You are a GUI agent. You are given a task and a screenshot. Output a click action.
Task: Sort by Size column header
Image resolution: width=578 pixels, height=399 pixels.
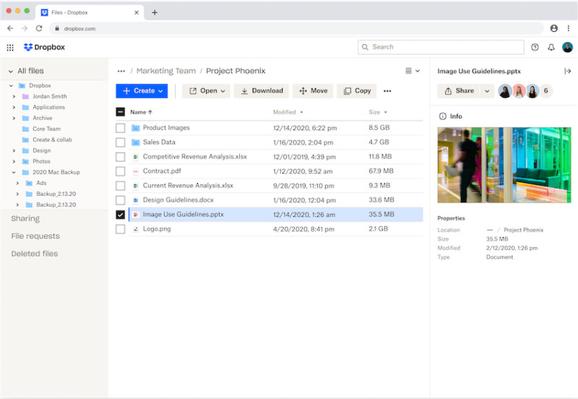pyautogui.click(x=378, y=112)
